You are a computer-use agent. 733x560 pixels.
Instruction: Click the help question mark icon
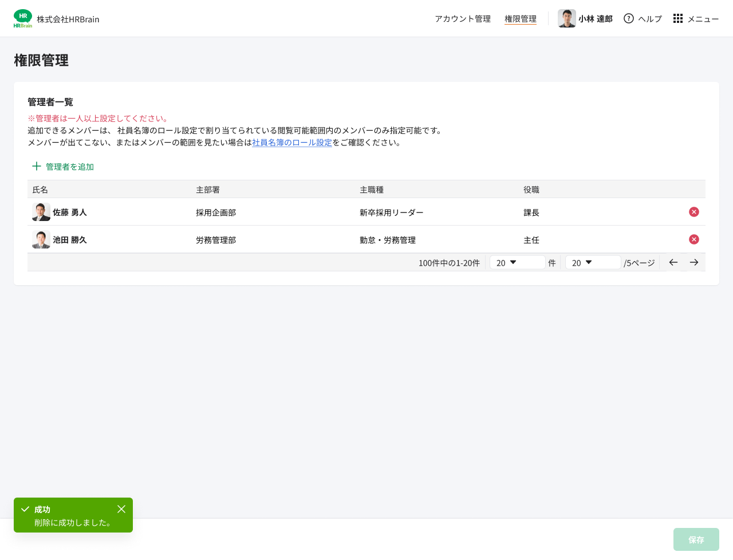point(628,18)
